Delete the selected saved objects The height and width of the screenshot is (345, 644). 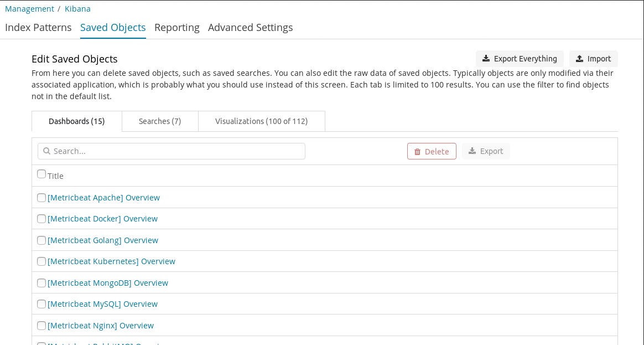point(432,151)
